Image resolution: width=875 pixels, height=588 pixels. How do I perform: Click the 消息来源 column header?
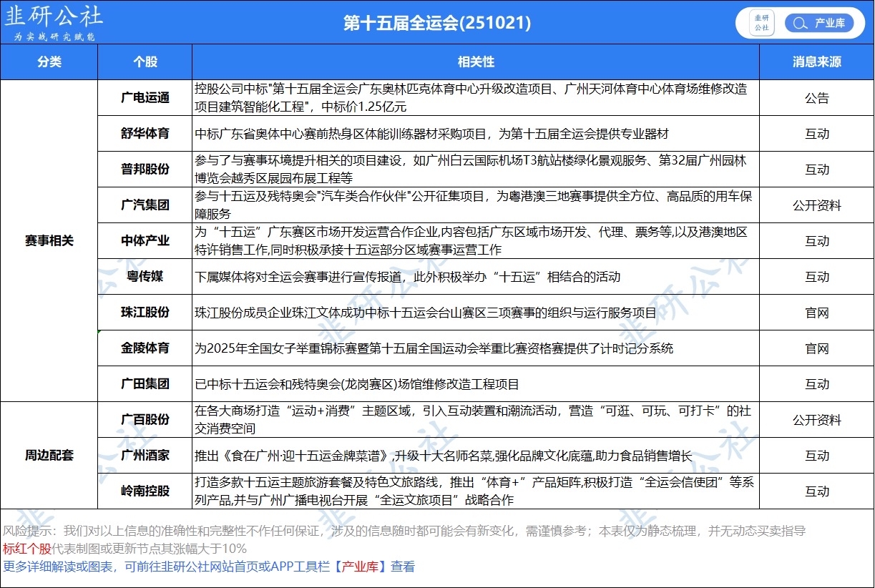click(816, 62)
